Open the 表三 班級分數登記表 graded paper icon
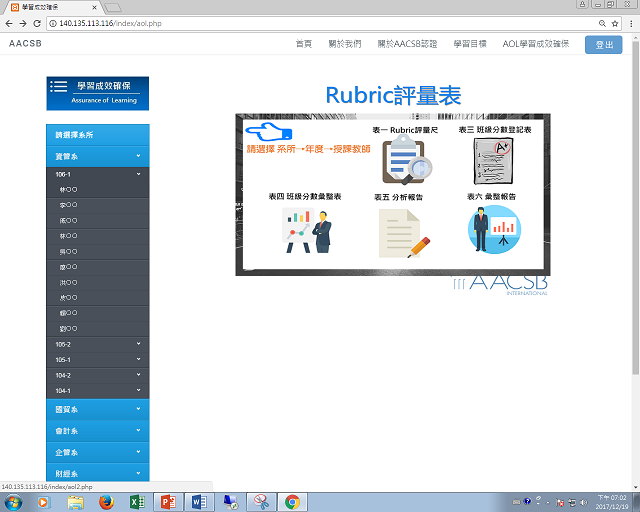The height and width of the screenshot is (512, 640). (493, 161)
